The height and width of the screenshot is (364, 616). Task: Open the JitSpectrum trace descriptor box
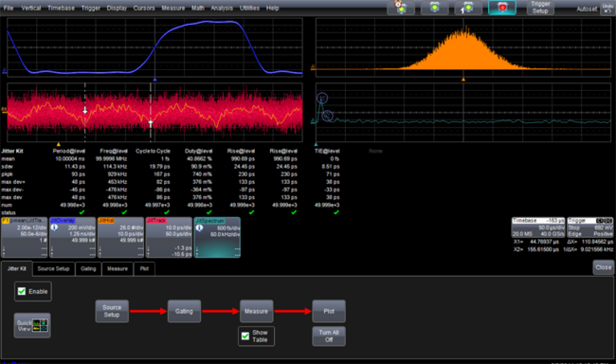pyautogui.click(x=217, y=237)
